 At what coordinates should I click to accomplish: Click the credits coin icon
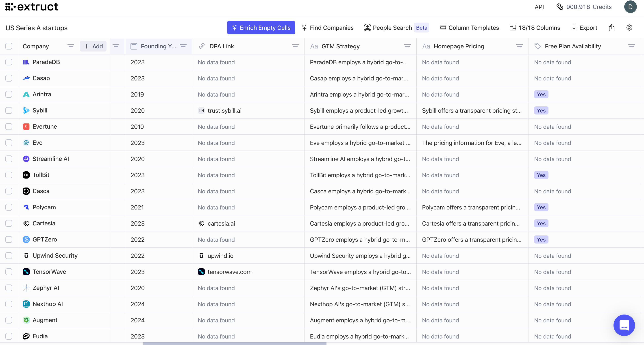560,7
